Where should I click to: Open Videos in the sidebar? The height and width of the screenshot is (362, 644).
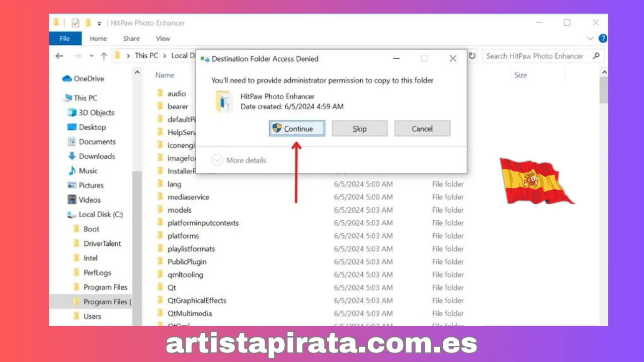tap(84, 200)
